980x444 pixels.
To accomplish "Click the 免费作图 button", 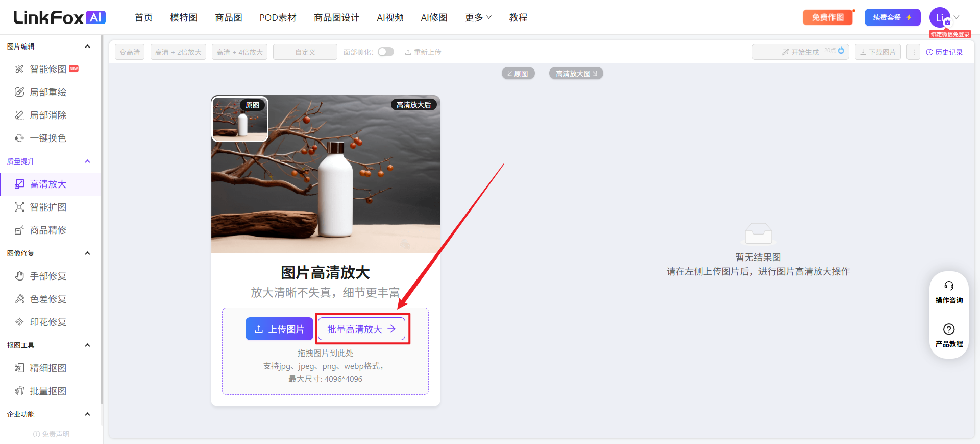I will (828, 17).
